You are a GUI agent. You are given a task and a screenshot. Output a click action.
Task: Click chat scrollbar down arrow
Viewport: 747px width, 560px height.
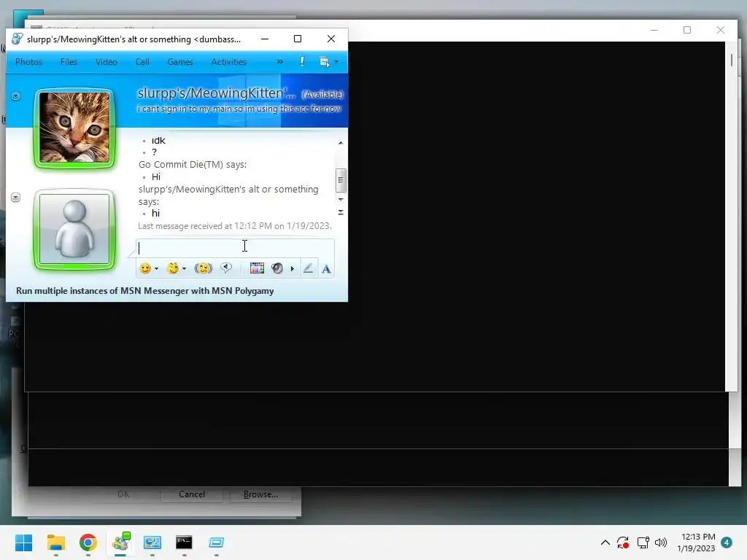tap(341, 200)
